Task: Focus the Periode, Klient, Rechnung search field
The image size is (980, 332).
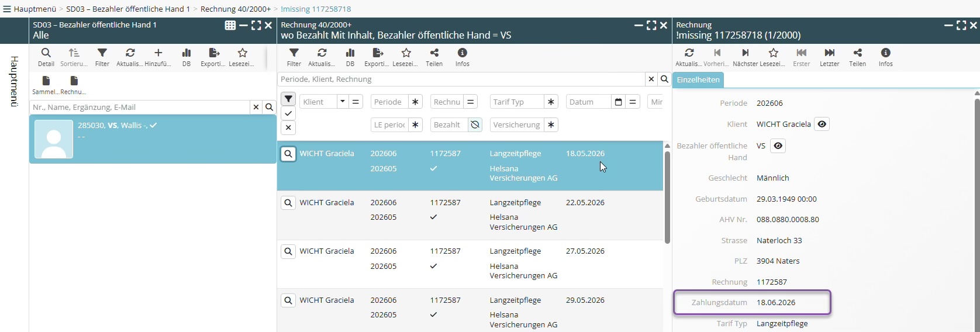Action: (x=461, y=79)
